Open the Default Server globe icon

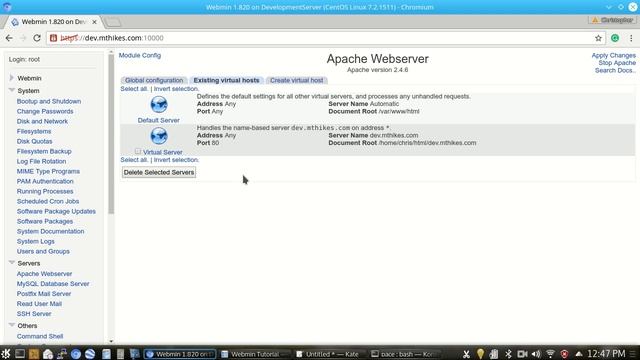[x=159, y=104]
